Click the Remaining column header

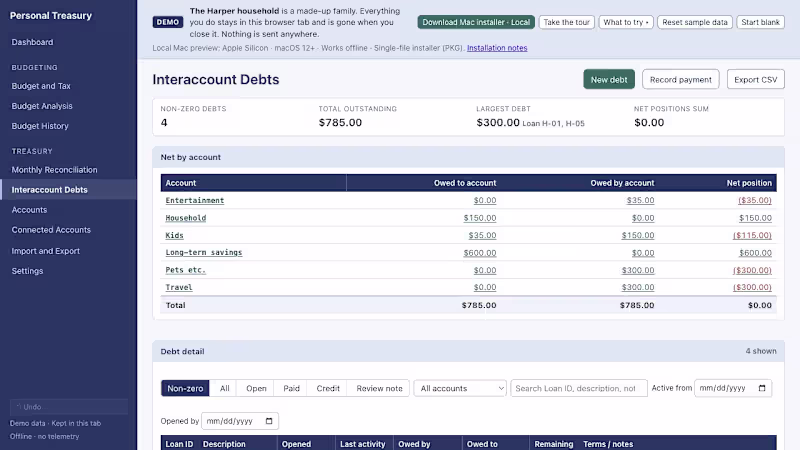pos(554,444)
